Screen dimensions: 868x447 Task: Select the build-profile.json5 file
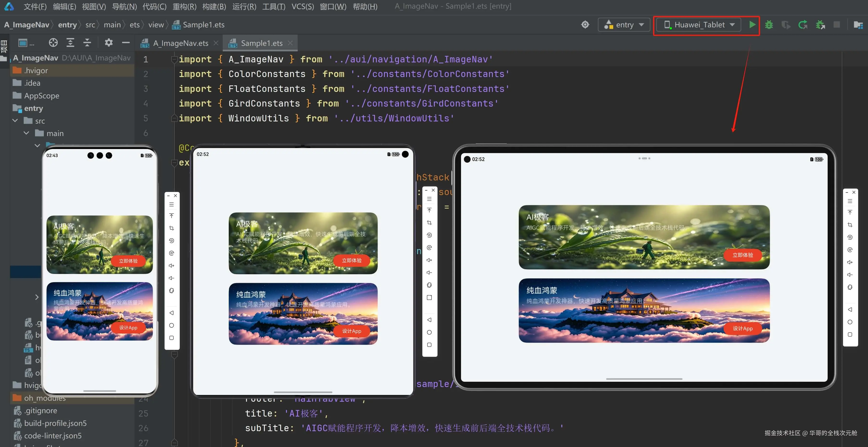coord(55,423)
